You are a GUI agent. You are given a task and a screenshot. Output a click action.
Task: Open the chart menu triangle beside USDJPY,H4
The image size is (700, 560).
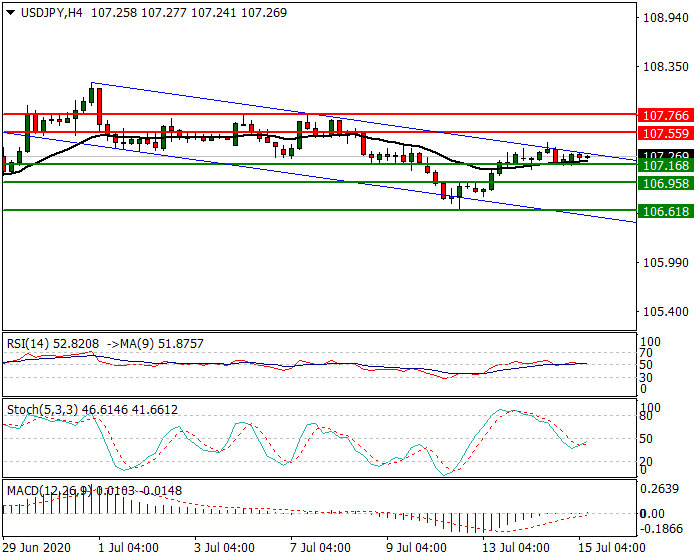11,13
